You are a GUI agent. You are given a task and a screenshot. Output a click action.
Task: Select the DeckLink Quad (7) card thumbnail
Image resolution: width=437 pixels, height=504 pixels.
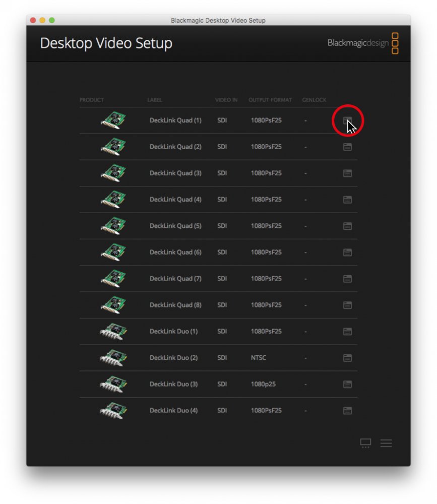[113, 278]
